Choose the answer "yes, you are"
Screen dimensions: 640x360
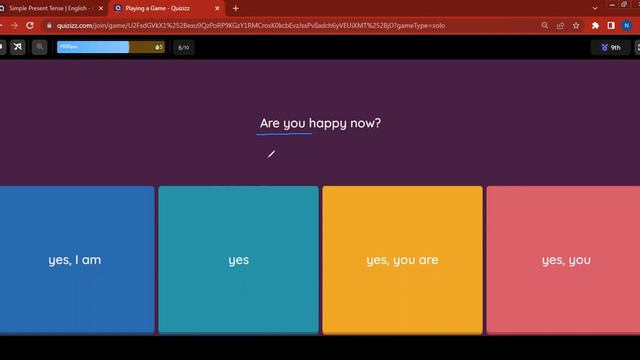click(x=402, y=260)
